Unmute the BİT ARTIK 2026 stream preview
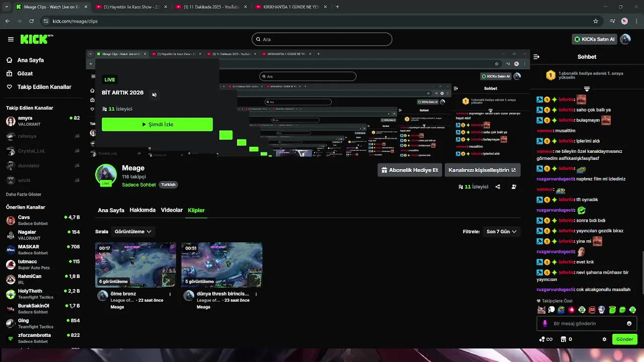 154,95
